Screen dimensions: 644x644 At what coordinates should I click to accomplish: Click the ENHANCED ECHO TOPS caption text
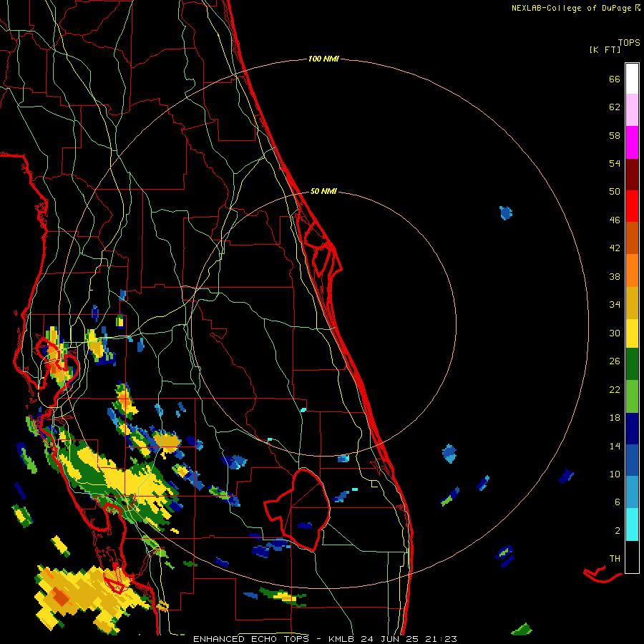[250, 639]
